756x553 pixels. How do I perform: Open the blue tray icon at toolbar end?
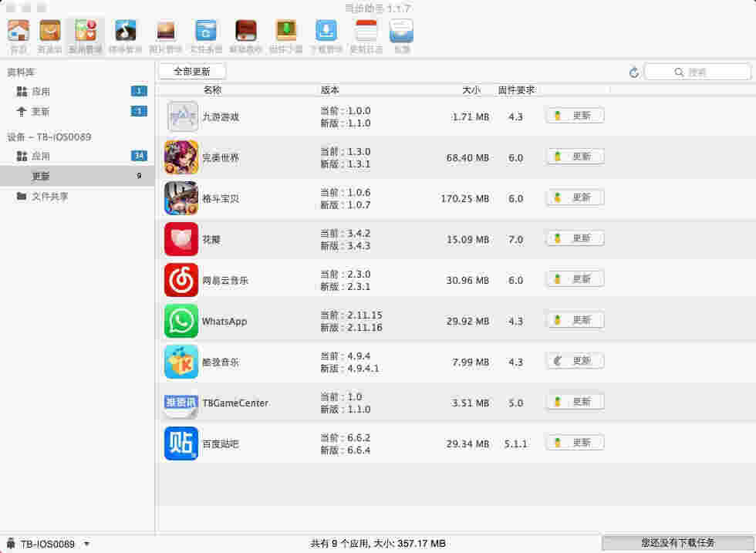(402, 31)
